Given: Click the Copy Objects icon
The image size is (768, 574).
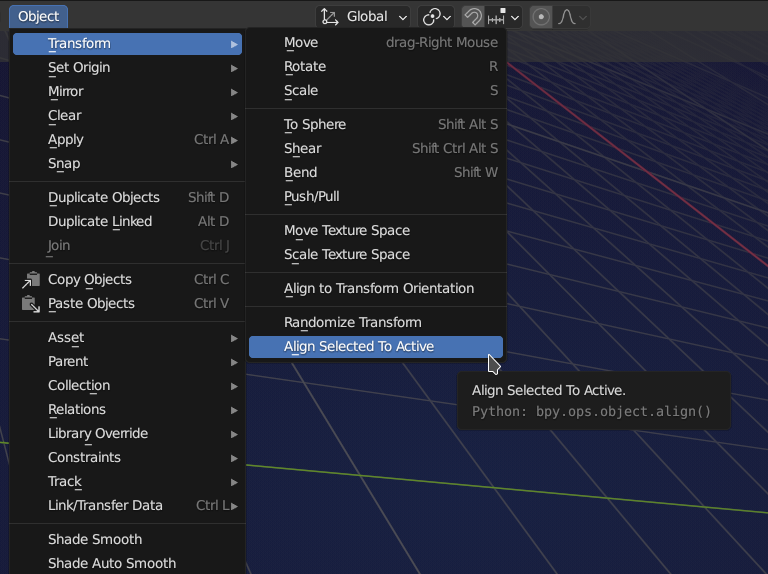Looking at the screenshot, I should (x=31, y=280).
